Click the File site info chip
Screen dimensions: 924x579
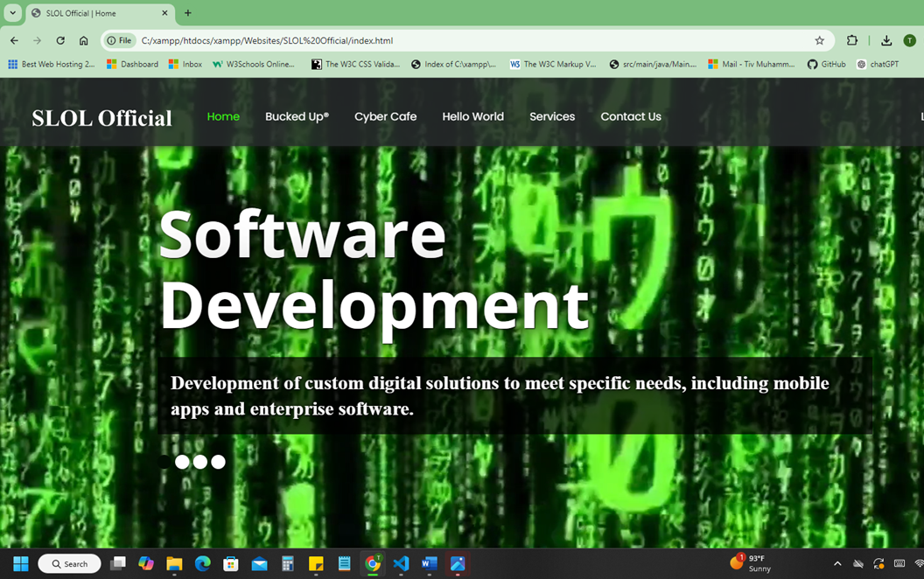click(119, 40)
